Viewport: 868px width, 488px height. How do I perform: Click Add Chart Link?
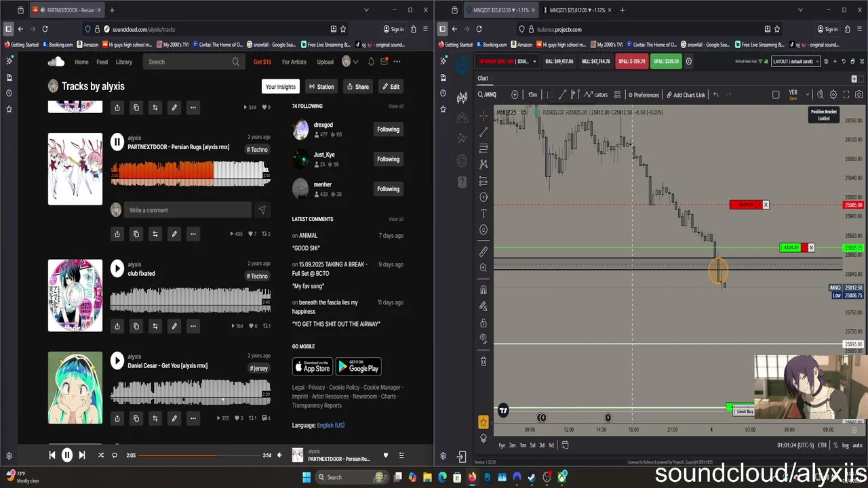coord(686,95)
